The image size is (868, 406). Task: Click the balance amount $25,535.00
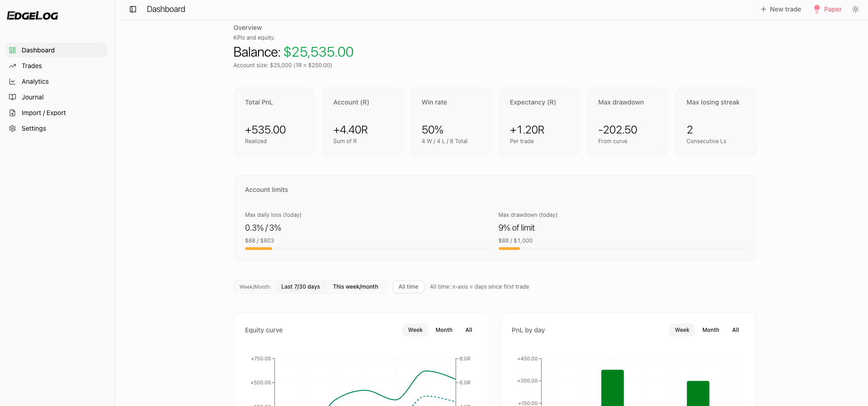coord(318,52)
